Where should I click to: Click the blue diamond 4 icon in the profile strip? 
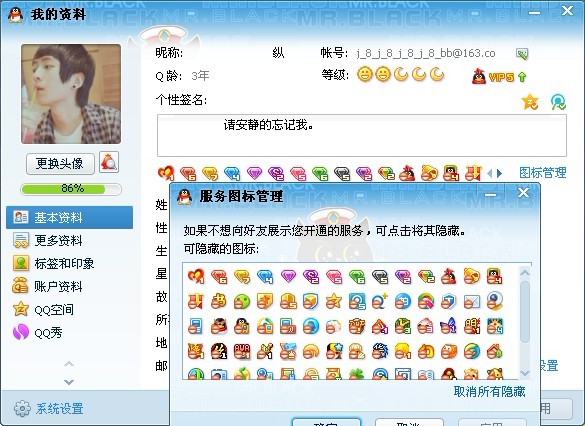[x=232, y=173]
